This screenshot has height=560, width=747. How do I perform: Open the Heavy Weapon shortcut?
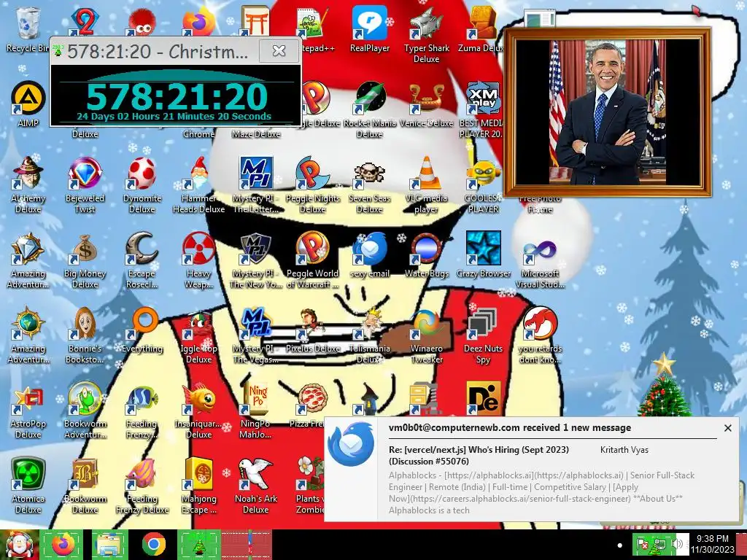pos(198,260)
